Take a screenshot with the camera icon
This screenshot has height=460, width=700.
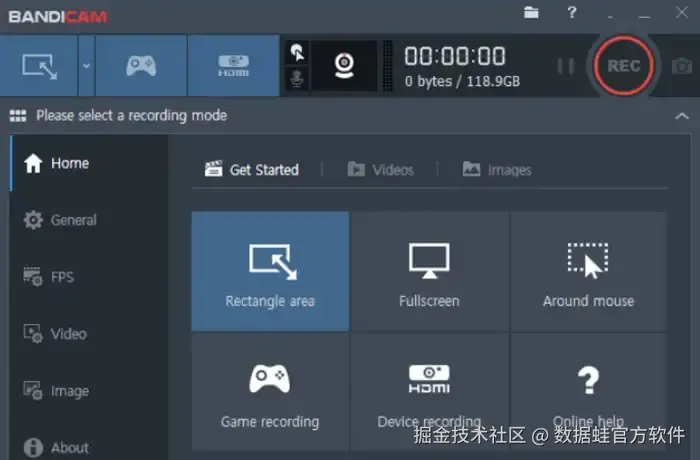682,67
